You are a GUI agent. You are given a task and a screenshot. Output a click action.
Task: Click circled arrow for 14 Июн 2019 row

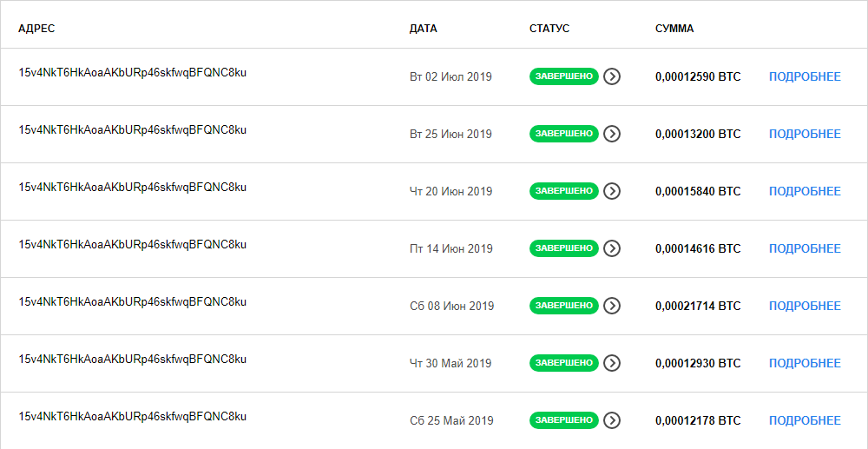(x=612, y=248)
